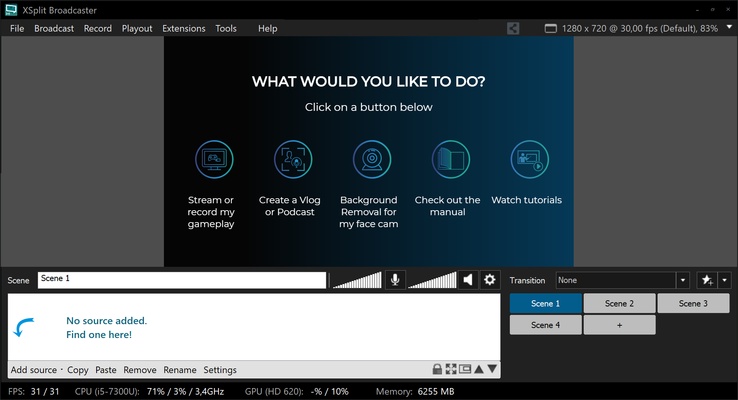Click the XSplit Broadcaster logo in title bar
Screen dimensions: 738x400
pyautogui.click(x=11, y=10)
